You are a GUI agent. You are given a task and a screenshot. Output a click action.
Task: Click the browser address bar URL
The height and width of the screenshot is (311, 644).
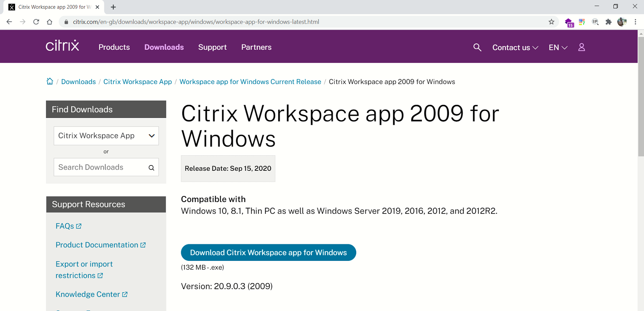tap(196, 22)
